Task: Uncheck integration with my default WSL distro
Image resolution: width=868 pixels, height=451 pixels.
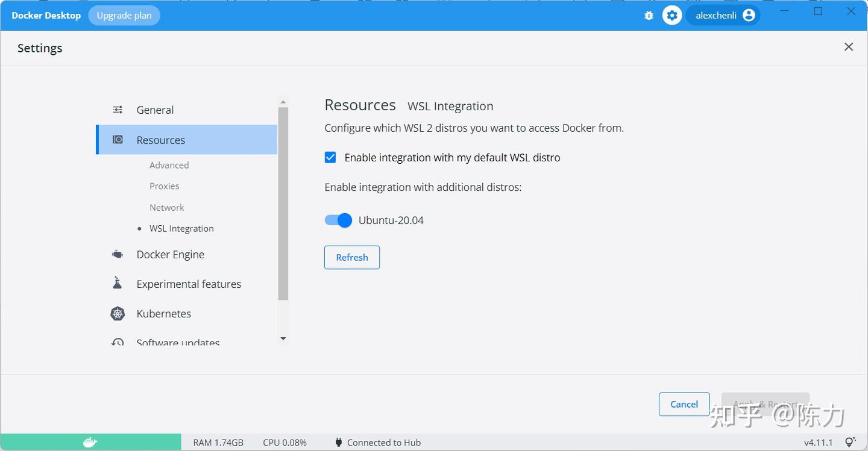Action: 330,157
